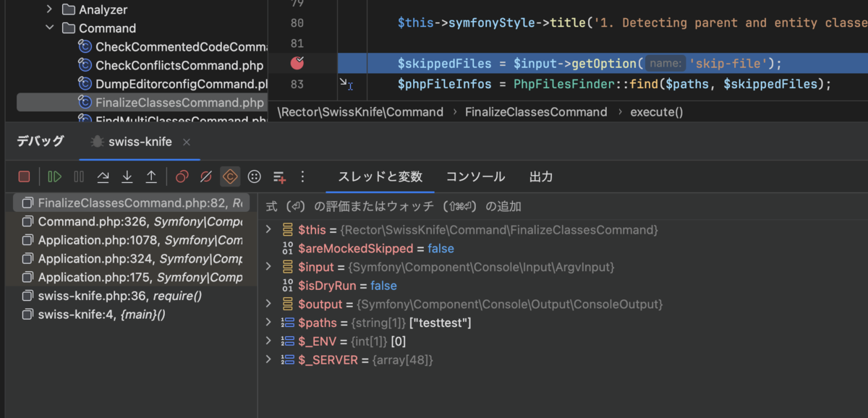Expand the $output variable node
Viewport: 868px width, 418px height.
click(268, 304)
